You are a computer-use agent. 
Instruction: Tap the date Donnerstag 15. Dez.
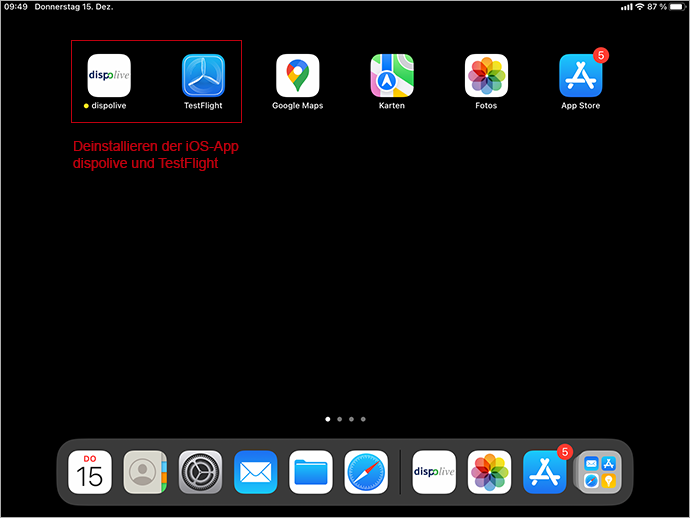pyautogui.click(x=74, y=7)
